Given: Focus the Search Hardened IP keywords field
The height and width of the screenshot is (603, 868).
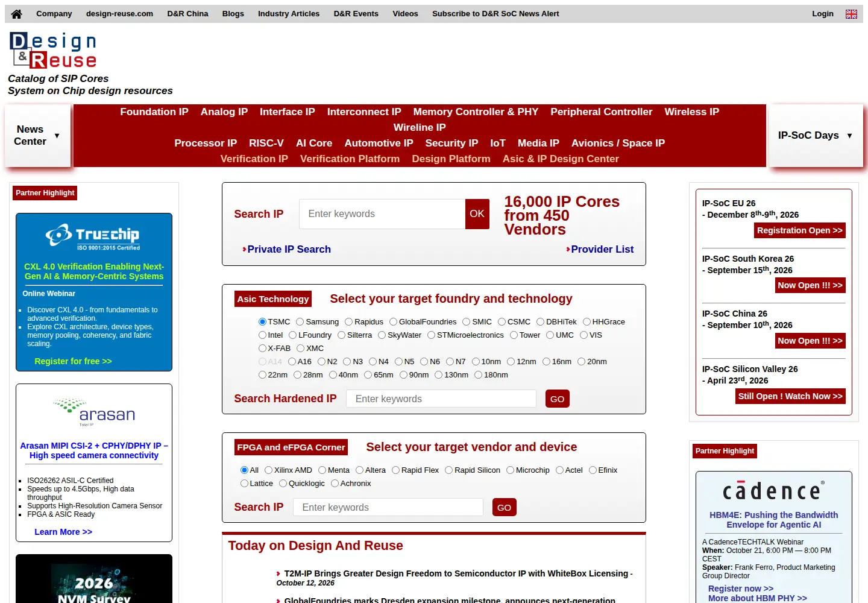Looking at the screenshot, I should 441,399.
